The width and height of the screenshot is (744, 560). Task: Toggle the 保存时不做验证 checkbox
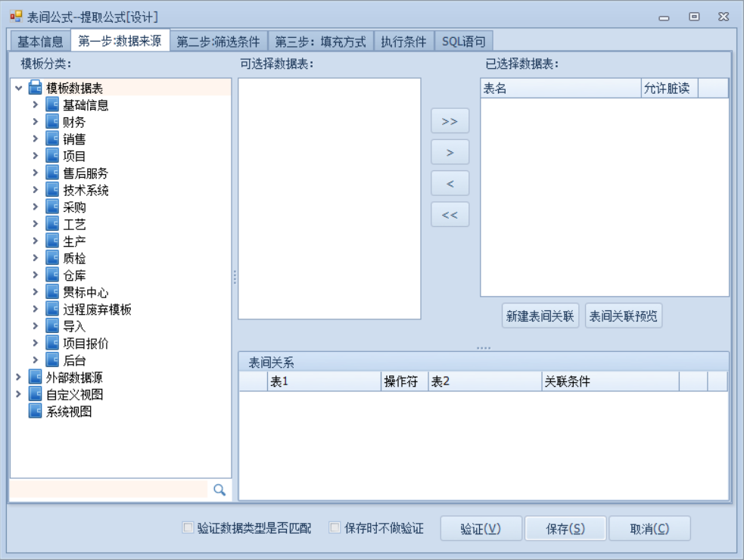click(x=335, y=528)
